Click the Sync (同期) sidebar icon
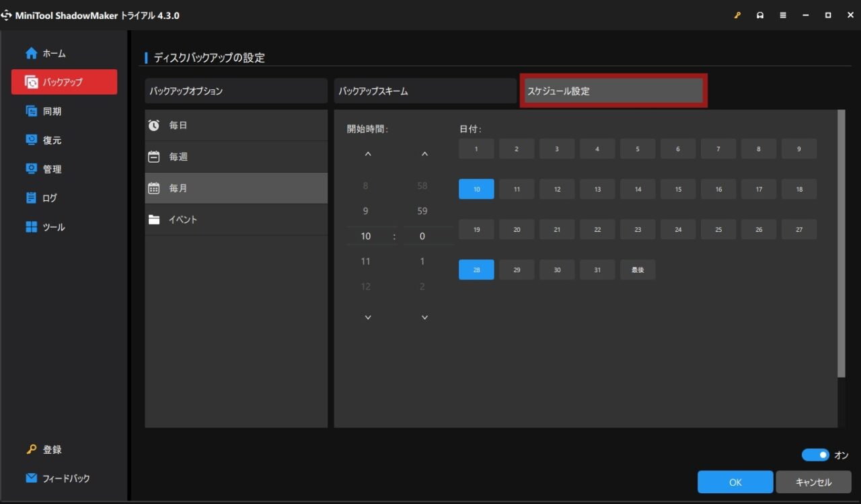This screenshot has height=504, width=861. pyautogui.click(x=31, y=111)
